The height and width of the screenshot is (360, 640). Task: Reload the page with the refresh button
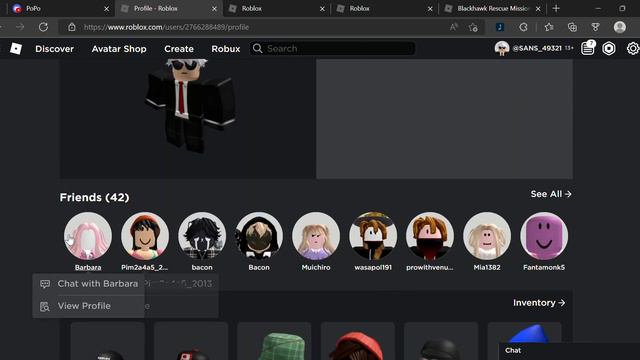click(43, 27)
